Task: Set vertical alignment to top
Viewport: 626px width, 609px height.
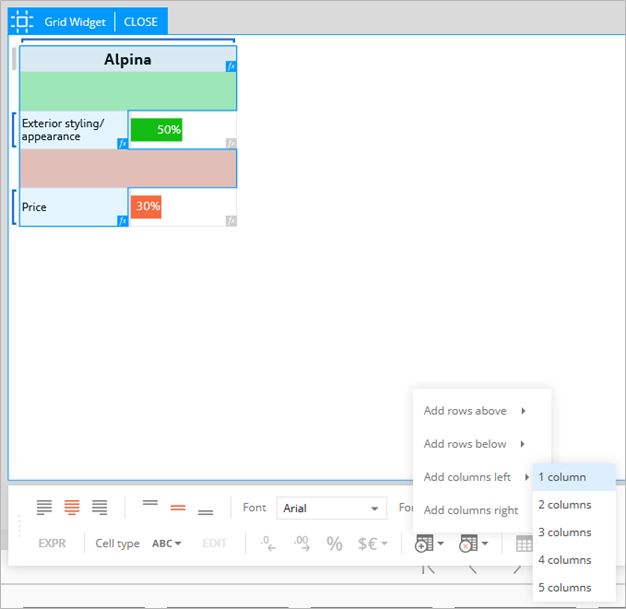Action: click(x=150, y=503)
